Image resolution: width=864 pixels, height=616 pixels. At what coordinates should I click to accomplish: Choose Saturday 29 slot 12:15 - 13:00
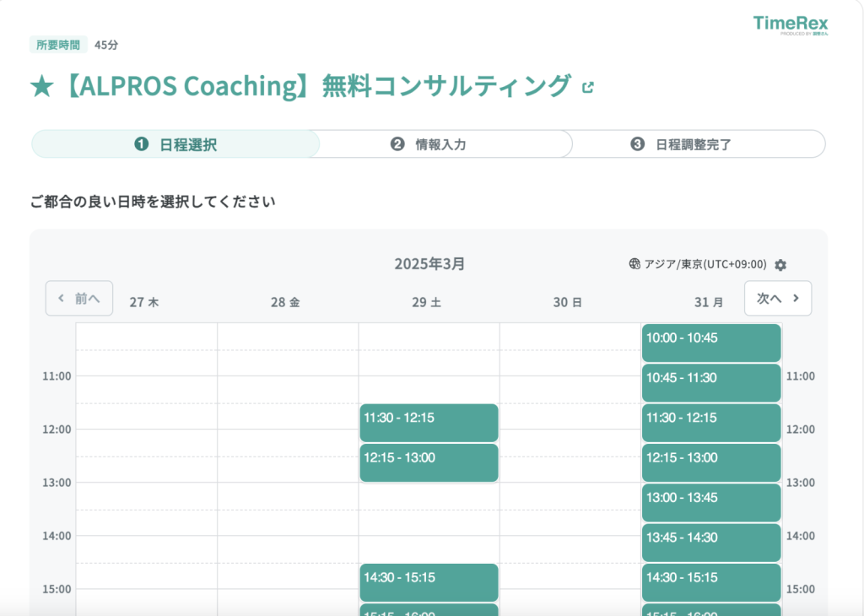point(429,462)
